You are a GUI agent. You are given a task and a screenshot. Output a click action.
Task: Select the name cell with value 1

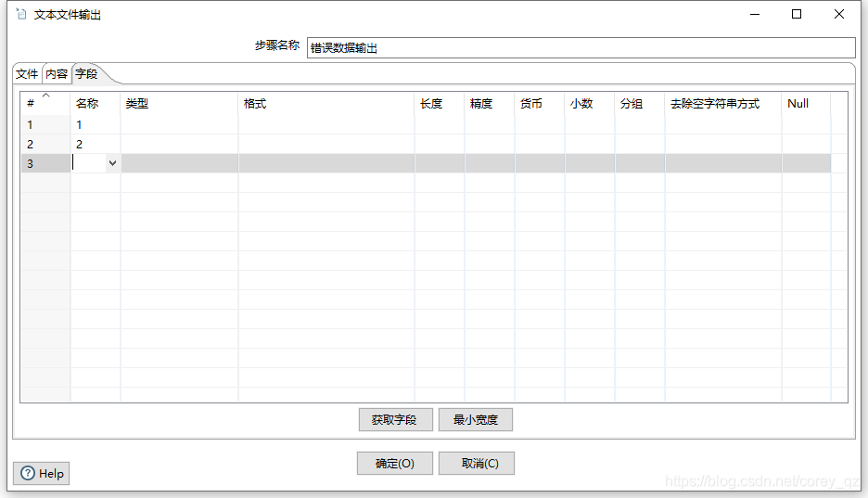(x=96, y=124)
